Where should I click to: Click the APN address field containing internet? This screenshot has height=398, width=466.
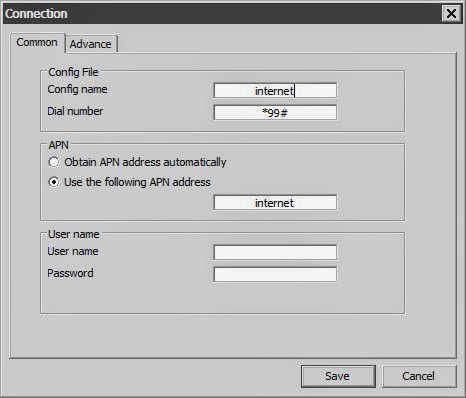click(275, 203)
